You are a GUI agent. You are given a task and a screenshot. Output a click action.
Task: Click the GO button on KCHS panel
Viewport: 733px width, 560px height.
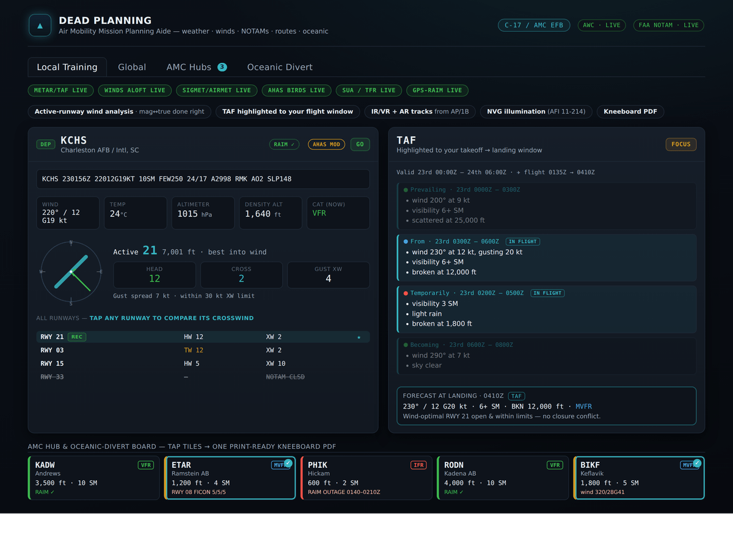click(x=360, y=145)
